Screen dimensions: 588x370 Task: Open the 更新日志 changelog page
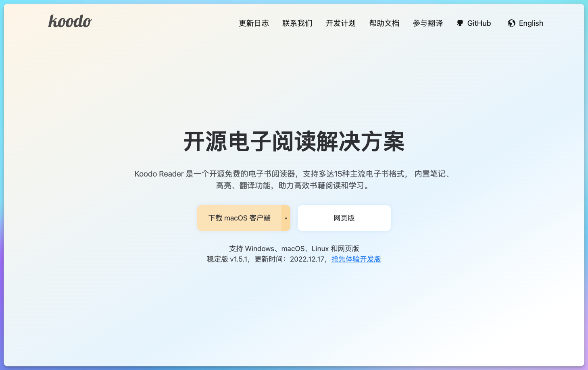(x=254, y=23)
